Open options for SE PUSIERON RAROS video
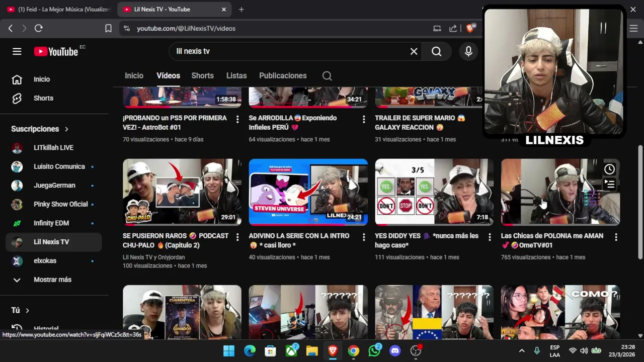644x362 pixels. tap(237, 237)
